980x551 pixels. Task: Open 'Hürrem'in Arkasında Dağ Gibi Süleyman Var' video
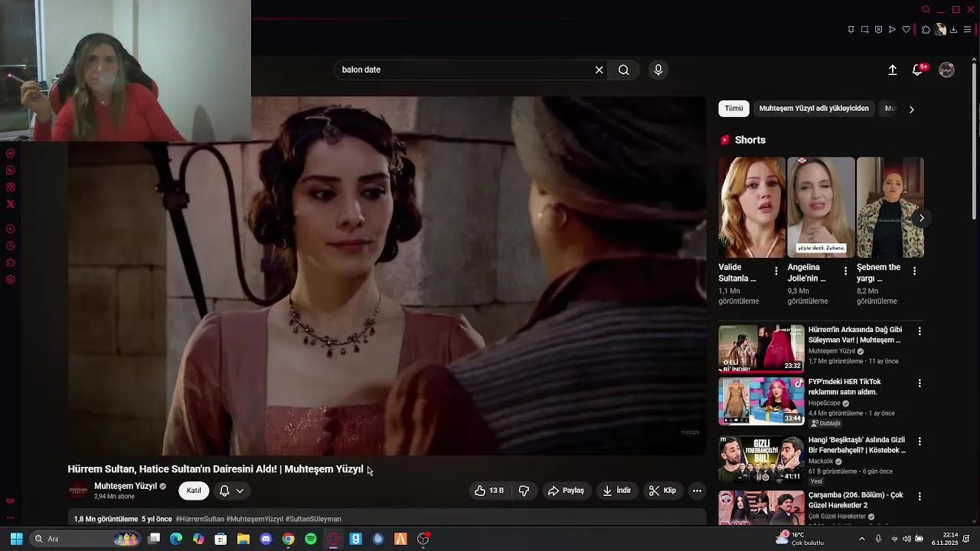click(855, 334)
